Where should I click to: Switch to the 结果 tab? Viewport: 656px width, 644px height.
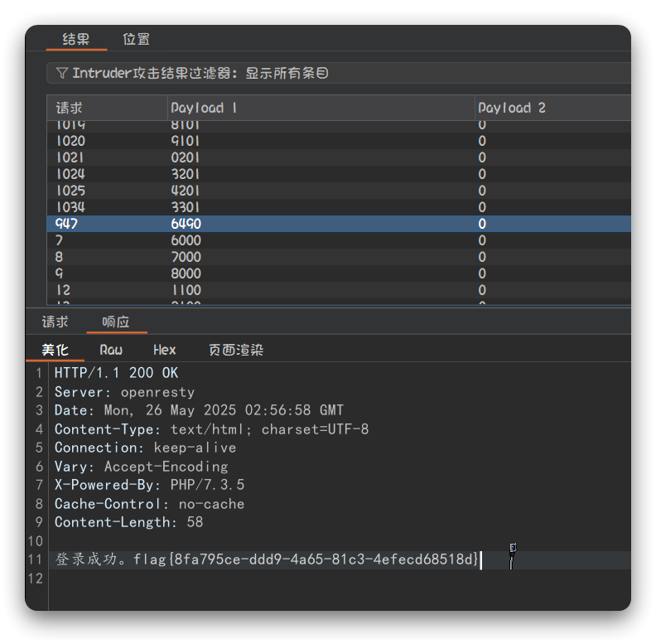75,39
